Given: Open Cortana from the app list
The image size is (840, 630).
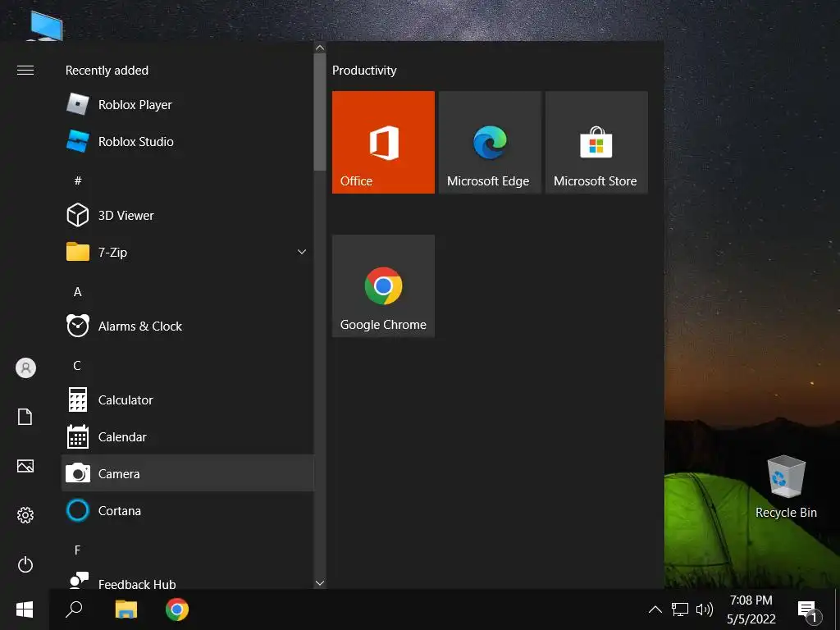Looking at the screenshot, I should 188,510.
